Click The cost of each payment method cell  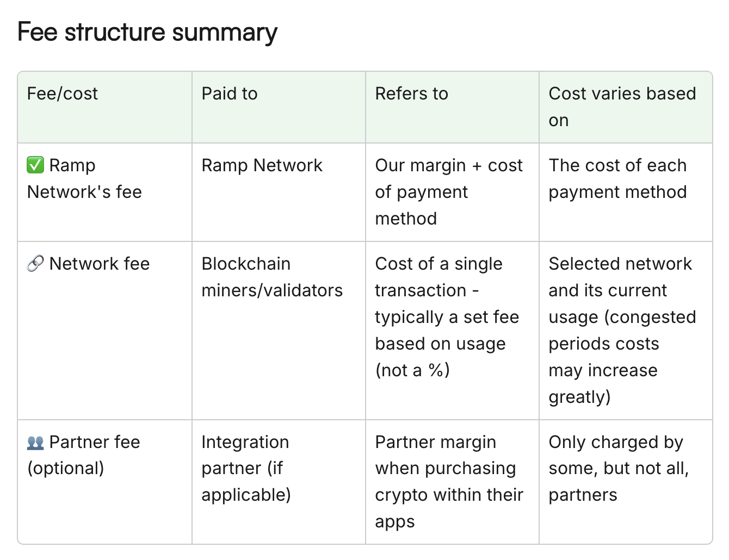click(x=618, y=178)
